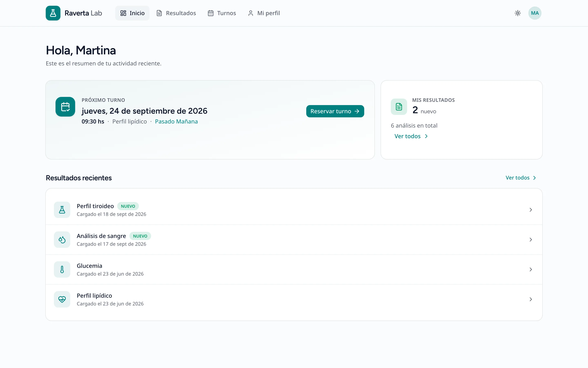This screenshot has height=368, width=588.
Task: Click the flask icon for Perfil tiroideo
Action: [x=62, y=210]
